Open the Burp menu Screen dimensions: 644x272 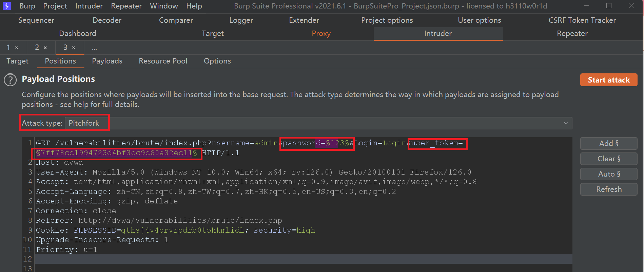[x=27, y=6]
